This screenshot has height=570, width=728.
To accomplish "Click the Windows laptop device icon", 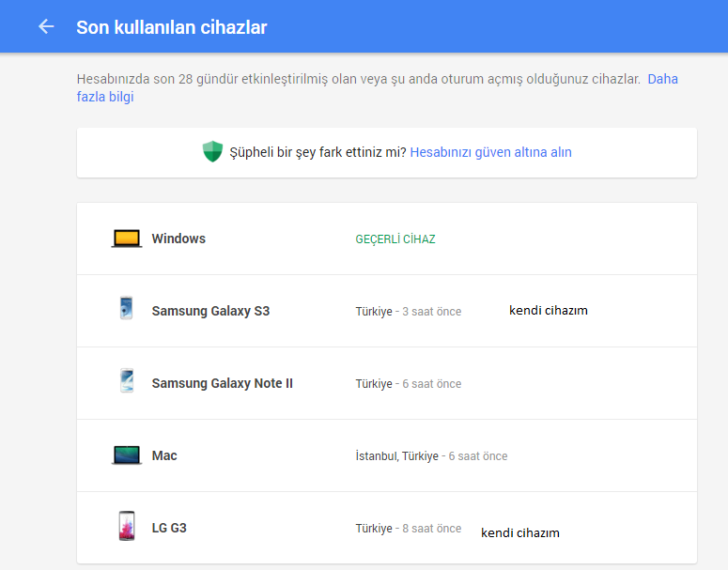I will [x=127, y=239].
